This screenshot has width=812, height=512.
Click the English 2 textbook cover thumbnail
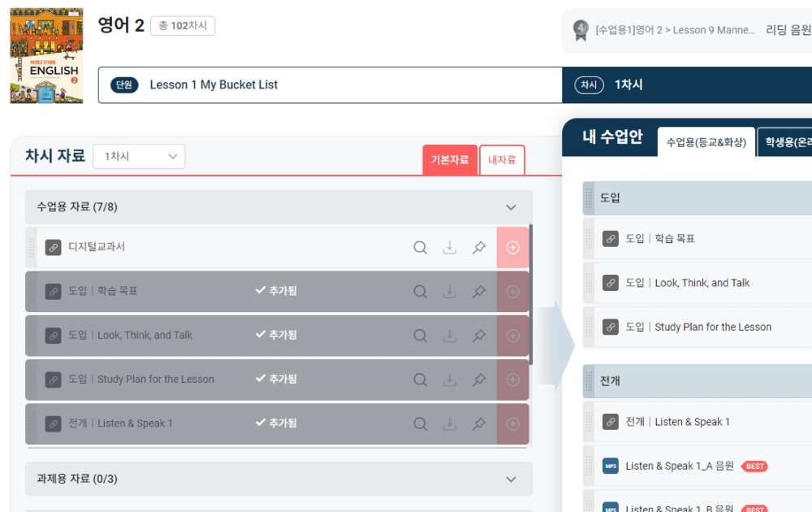46,55
